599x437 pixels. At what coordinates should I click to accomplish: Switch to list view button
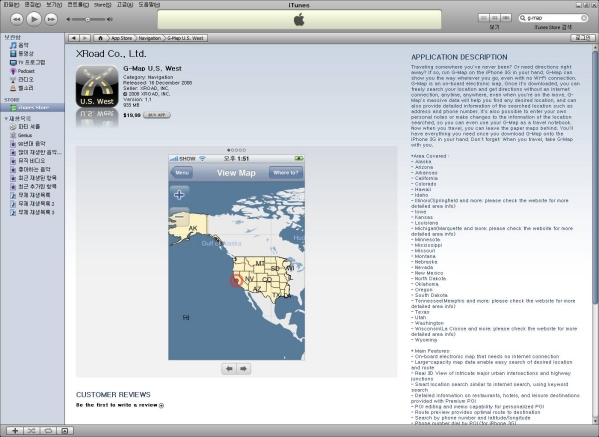coord(483,18)
